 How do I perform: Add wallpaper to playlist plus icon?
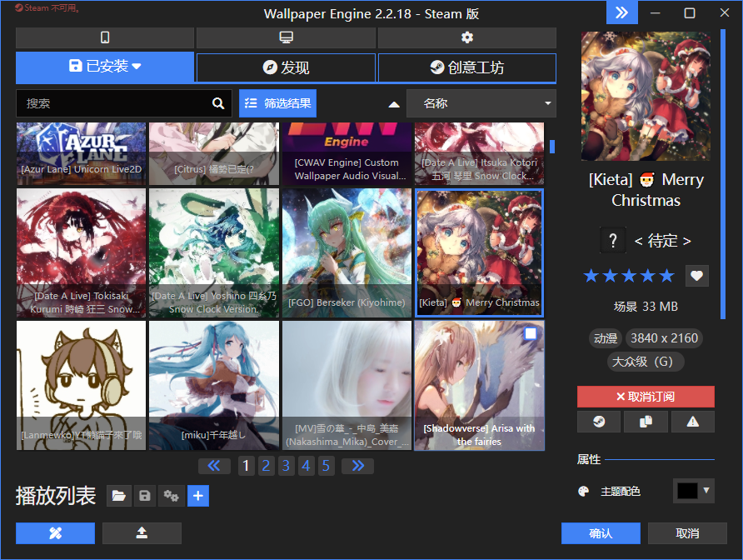click(x=198, y=496)
